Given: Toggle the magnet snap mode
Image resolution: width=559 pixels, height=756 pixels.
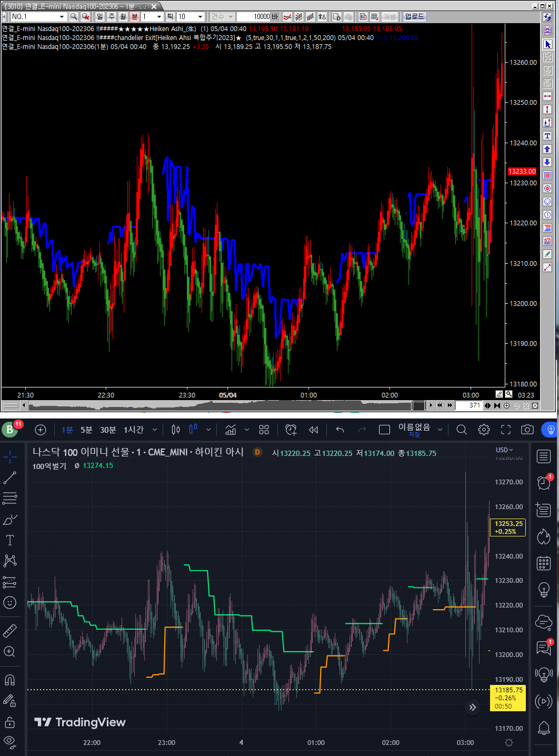Looking at the screenshot, I should click(x=10, y=680).
